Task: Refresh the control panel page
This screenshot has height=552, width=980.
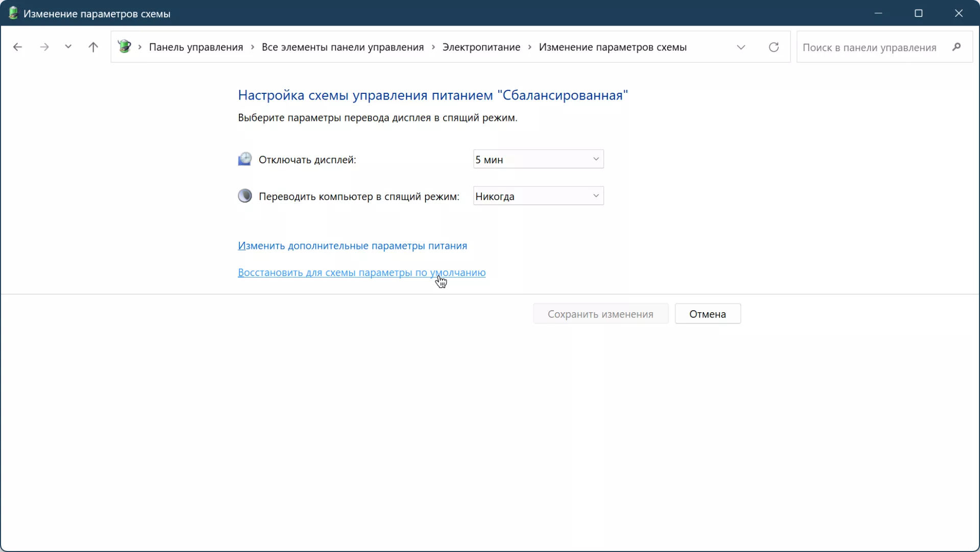Action: pyautogui.click(x=773, y=47)
